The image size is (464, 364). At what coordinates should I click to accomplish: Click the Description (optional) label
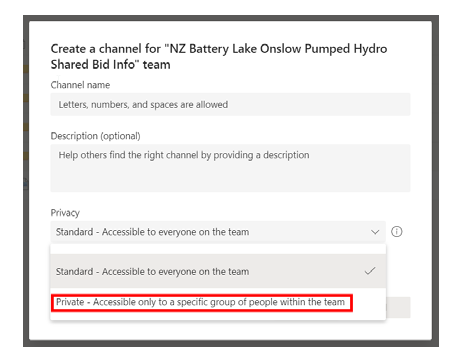coord(95,136)
